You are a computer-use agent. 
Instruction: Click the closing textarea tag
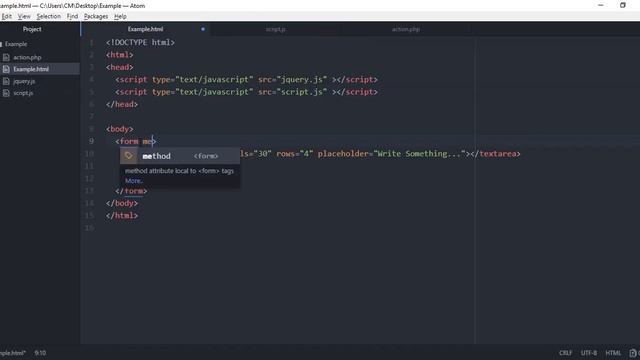(496, 154)
